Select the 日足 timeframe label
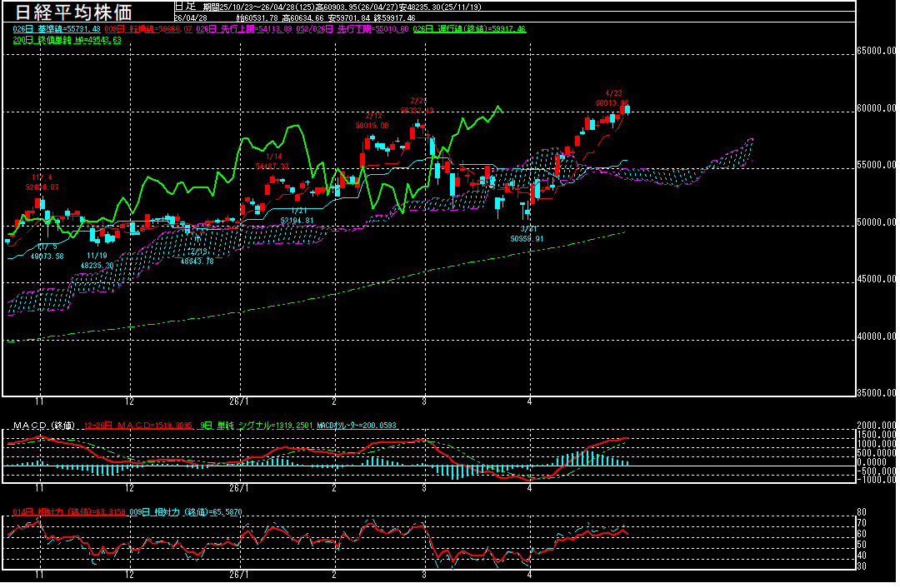 [x=185, y=6]
